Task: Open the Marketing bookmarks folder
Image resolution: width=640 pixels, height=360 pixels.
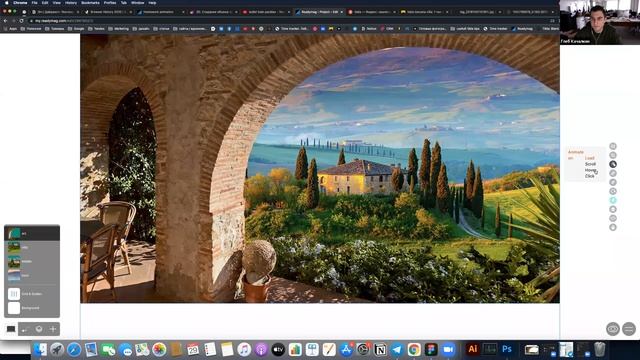Action: (x=119, y=29)
